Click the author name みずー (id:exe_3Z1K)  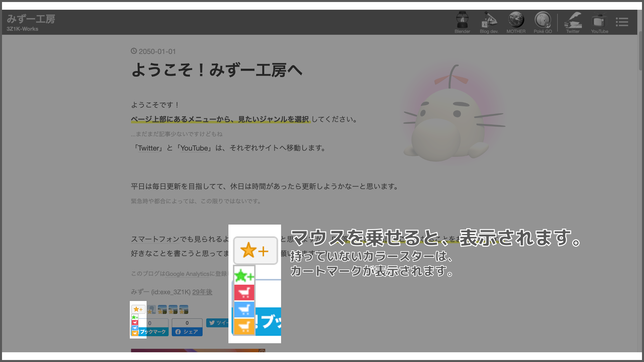point(161,292)
